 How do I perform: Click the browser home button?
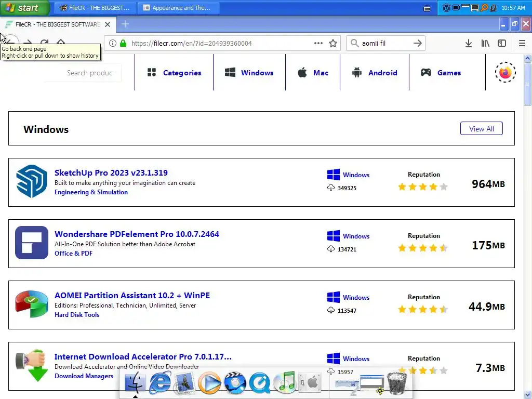point(61,42)
